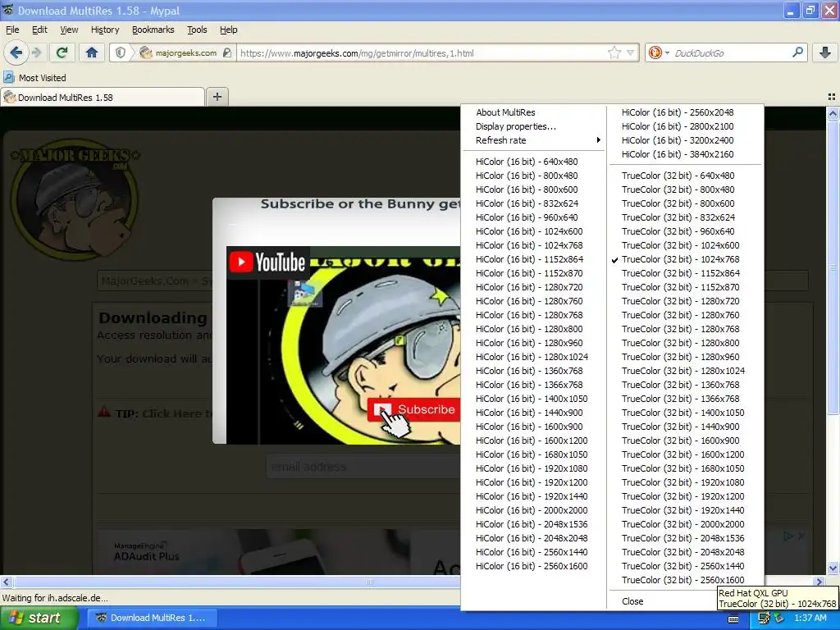Click the ad choices icon on banner
This screenshot has width=840, height=630.
click(788, 536)
